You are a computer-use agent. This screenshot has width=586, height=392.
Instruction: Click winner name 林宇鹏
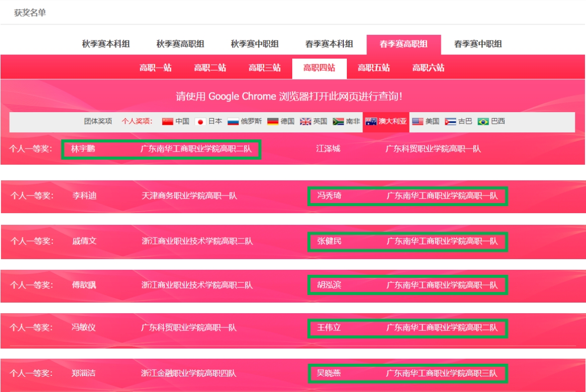(x=83, y=150)
